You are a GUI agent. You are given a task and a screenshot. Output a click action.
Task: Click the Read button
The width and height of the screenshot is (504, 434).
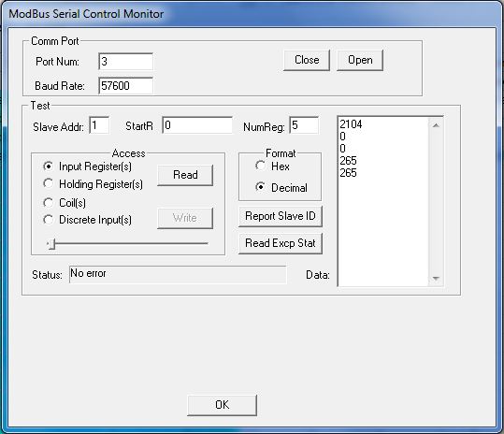pos(185,175)
